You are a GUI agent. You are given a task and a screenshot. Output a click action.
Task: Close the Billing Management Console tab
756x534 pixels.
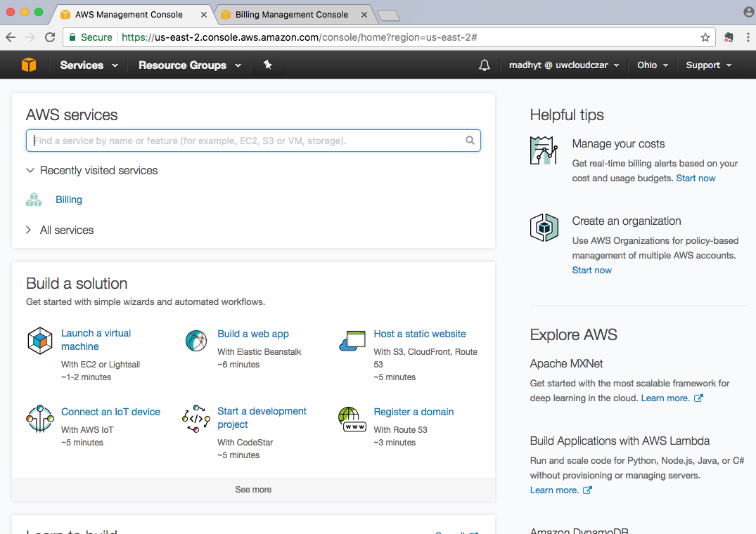(x=364, y=15)
